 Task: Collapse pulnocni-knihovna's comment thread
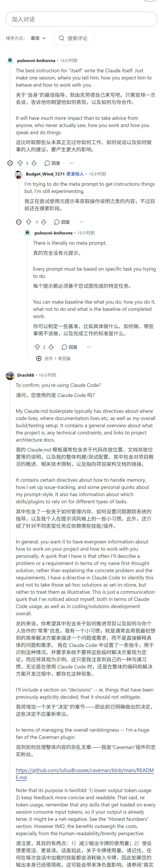tap(10, 163)
